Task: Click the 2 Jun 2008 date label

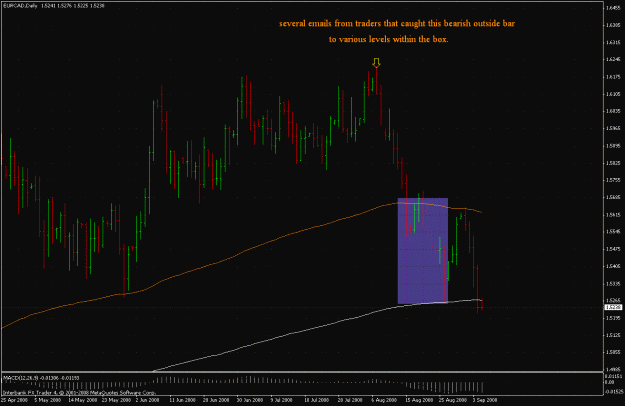Action: tap(148, 400)
